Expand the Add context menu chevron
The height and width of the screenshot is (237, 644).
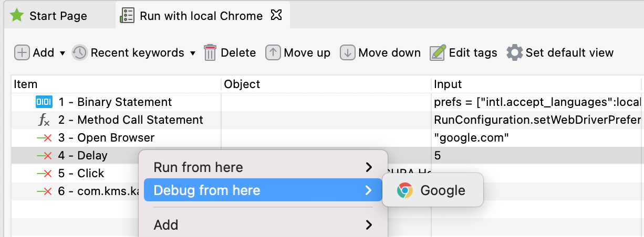tap(369, 225)
